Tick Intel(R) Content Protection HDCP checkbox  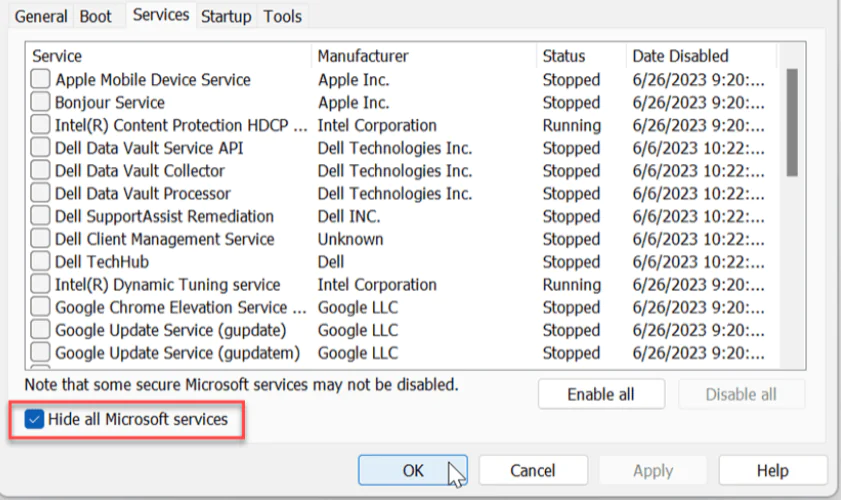click(40, 124)
